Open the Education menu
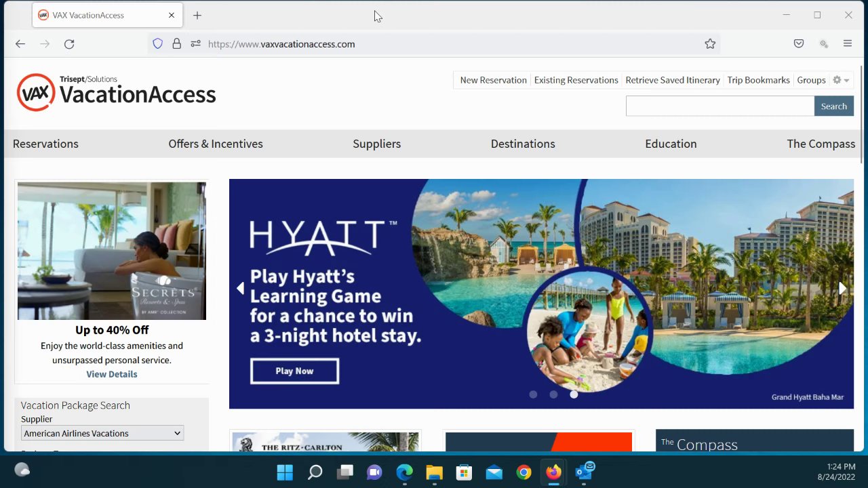Viewport: 868px width, 488px height. pos(671,144)
